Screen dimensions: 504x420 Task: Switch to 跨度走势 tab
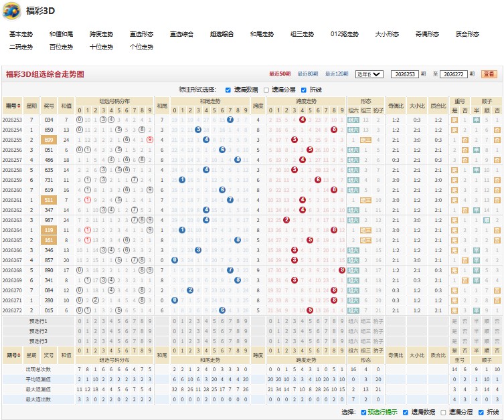[x=101, y=34]
